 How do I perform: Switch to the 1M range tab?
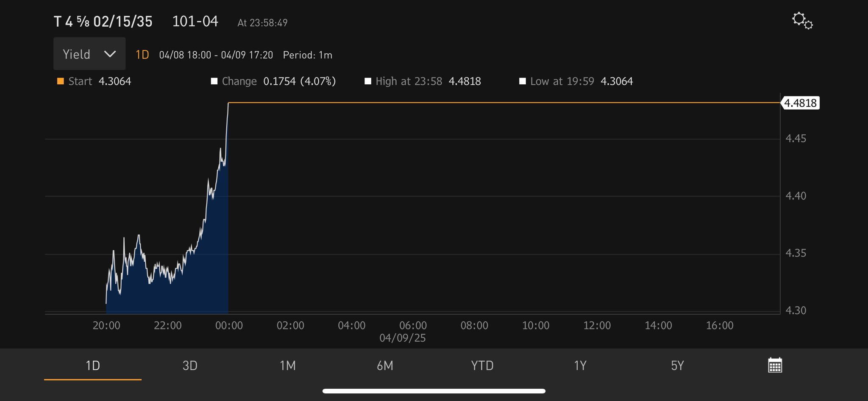(x=287, y=365)
